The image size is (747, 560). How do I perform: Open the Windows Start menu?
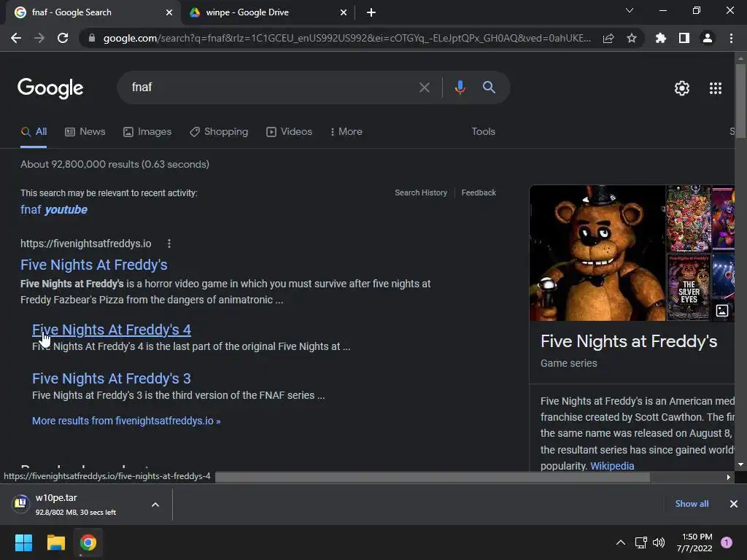click(23, 542)
